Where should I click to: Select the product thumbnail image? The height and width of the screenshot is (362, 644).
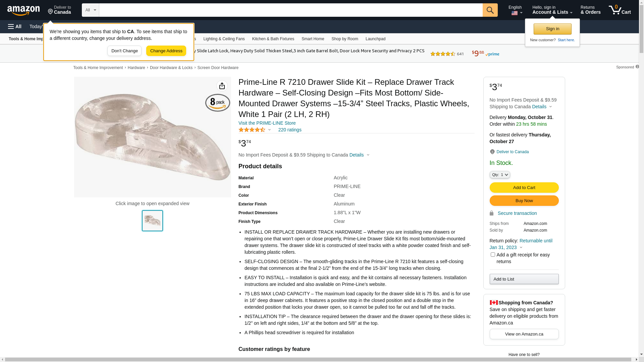coord(152,221)
